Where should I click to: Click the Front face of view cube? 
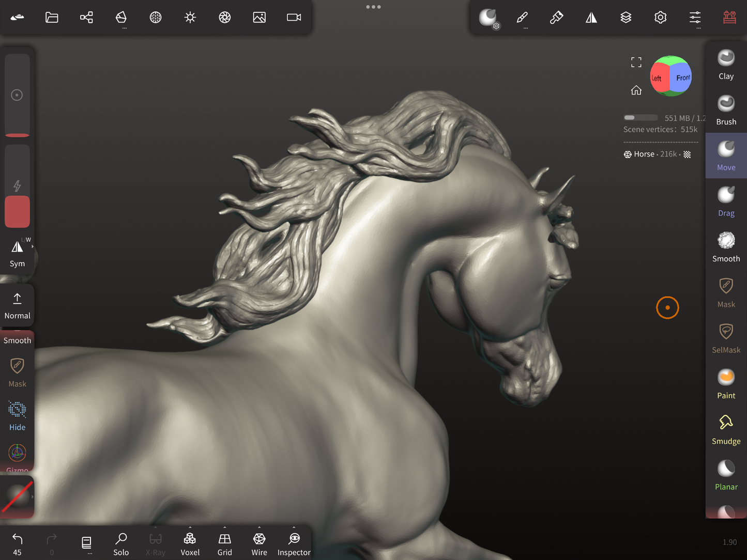pyautogui.click(x=682, y=78)
